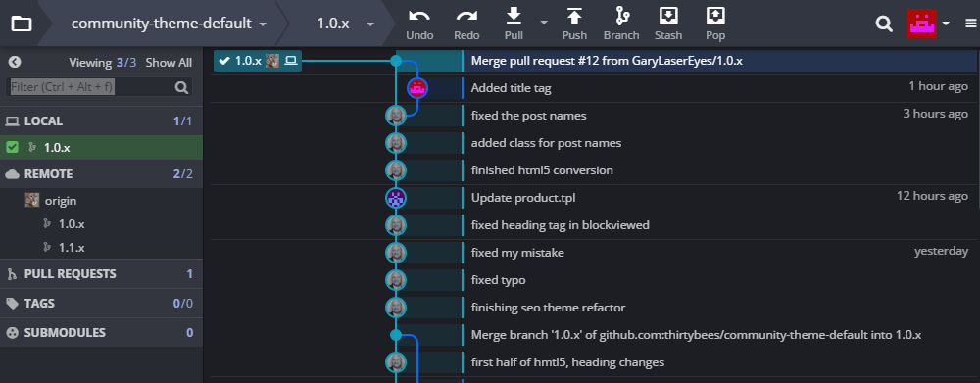This screenshot has width=980, height=383.
Task: Click the Undo toolbar button
Action: pyautogui.click(x=419, y=24)
